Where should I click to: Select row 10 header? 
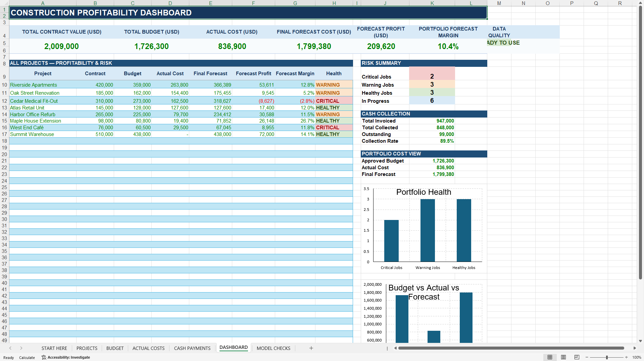[x=4, y=85]
